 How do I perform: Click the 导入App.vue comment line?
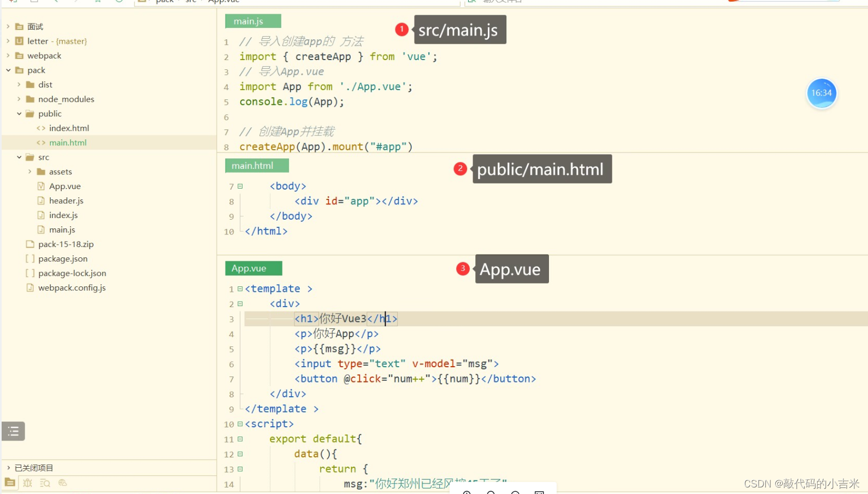click(281, 72)
